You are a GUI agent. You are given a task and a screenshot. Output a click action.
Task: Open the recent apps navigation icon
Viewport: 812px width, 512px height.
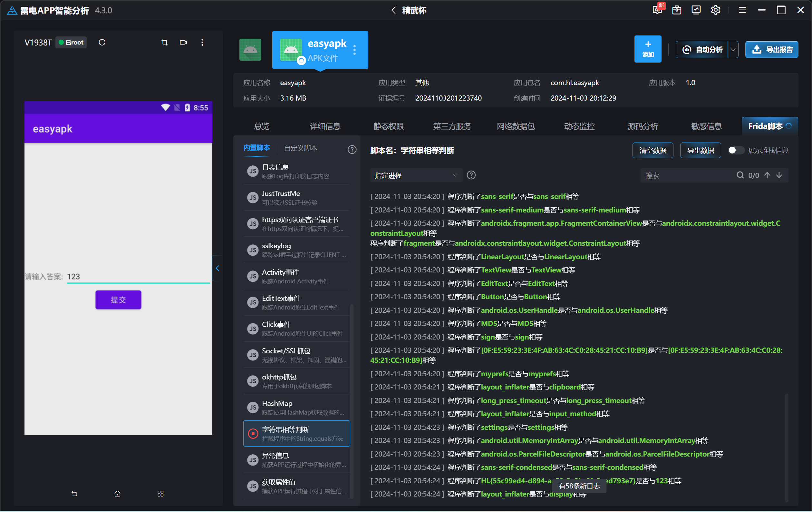coord(160,493)
